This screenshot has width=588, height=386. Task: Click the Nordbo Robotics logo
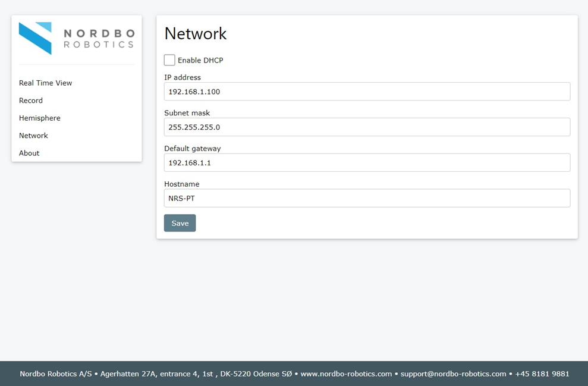tap(77, 38)
